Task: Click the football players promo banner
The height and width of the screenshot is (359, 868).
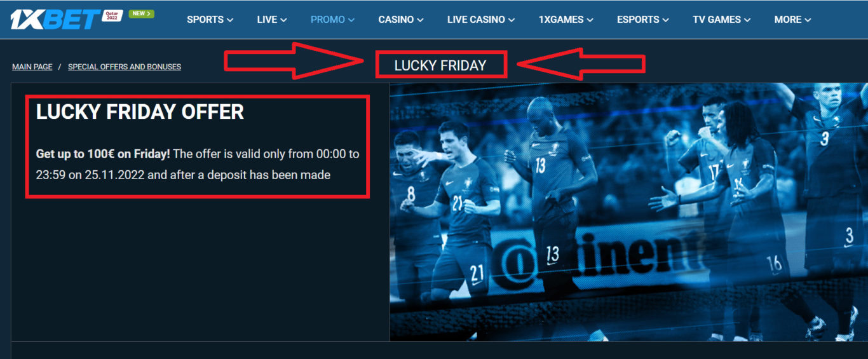Action: (x=629, y=212)
